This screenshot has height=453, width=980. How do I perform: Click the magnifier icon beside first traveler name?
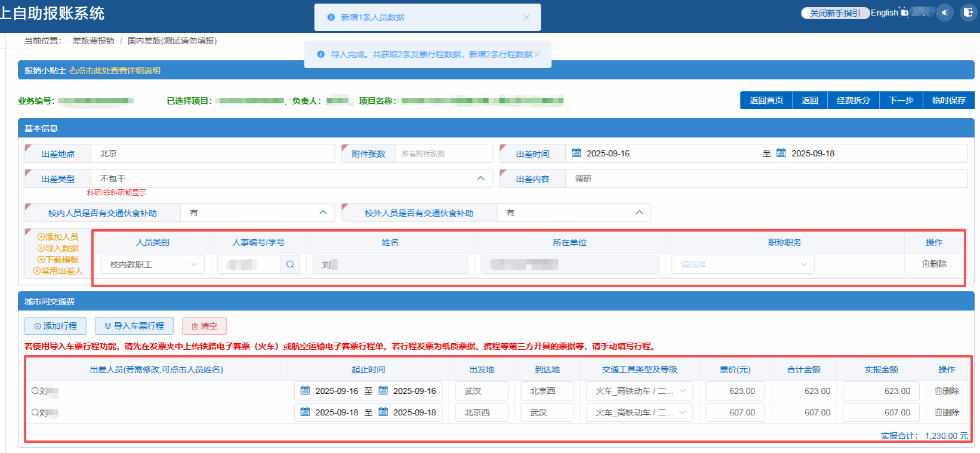click(35, 392)
